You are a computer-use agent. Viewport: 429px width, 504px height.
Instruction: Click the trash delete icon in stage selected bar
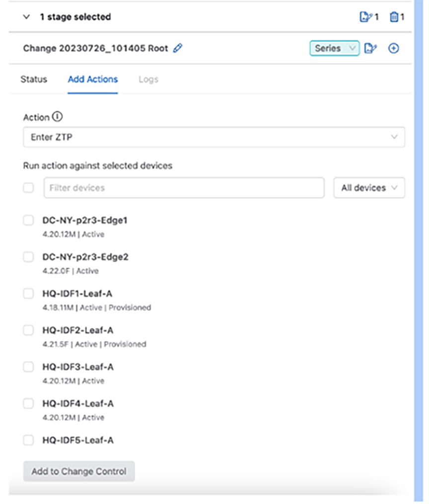394,17
